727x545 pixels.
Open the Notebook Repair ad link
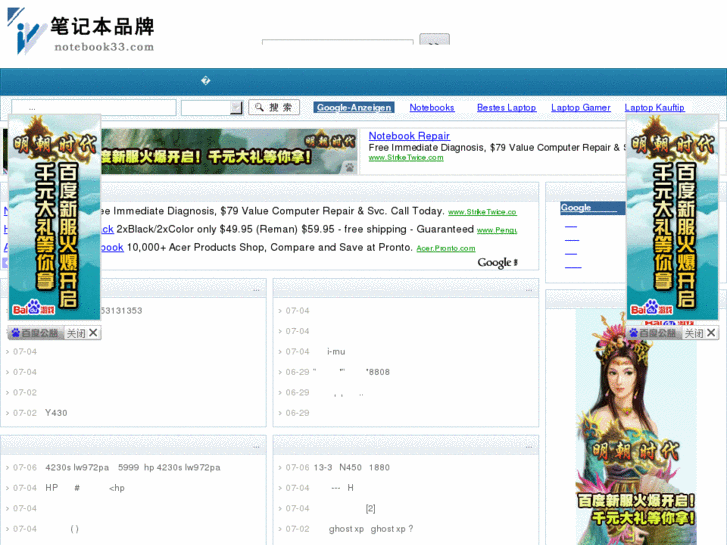click(x=409, y=136)
